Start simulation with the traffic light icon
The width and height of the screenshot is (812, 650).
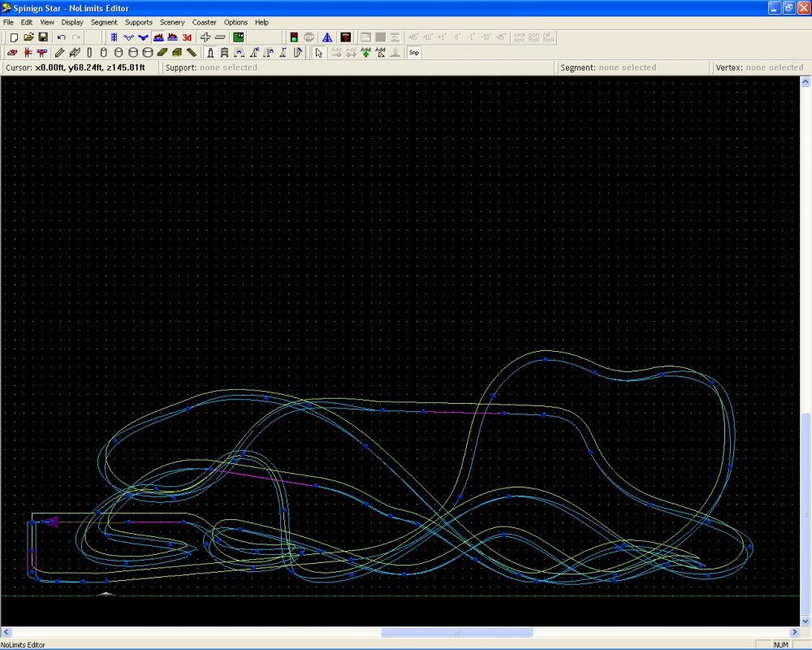[x=294, y=37]
